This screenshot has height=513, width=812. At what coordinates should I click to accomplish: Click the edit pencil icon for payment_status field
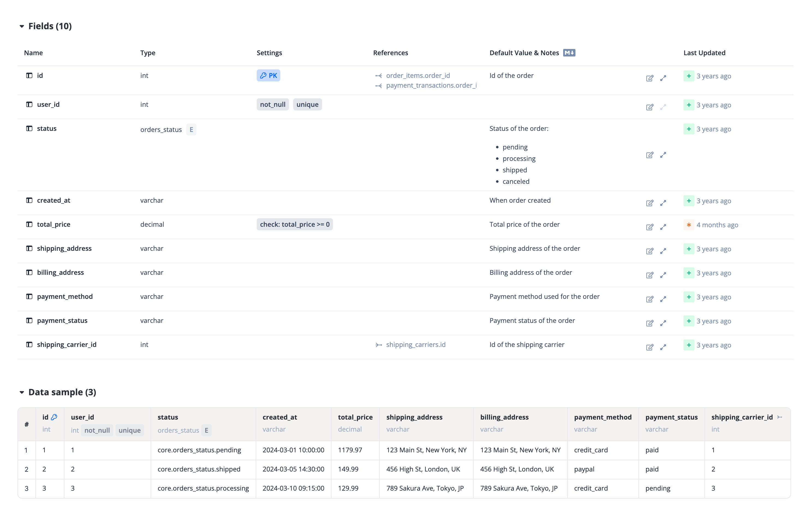[x=650, y=323]
